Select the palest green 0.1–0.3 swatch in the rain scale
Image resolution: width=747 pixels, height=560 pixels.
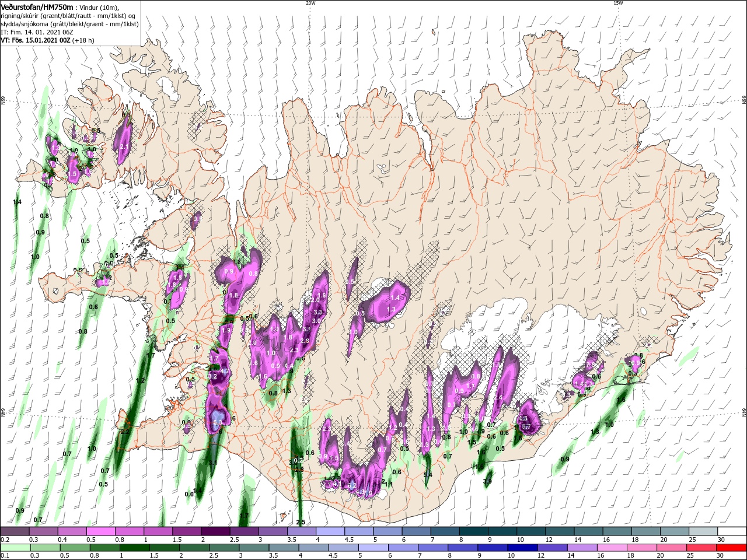[x=15, y=548]
